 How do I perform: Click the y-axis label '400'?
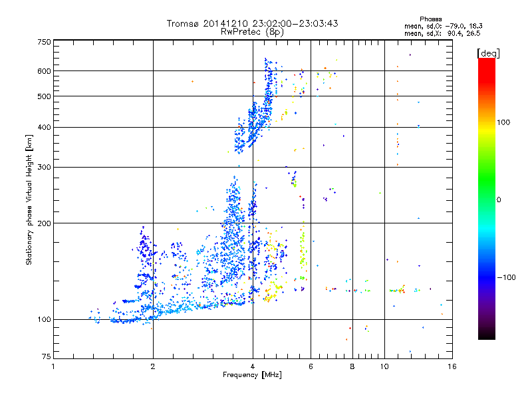[44, 128]
